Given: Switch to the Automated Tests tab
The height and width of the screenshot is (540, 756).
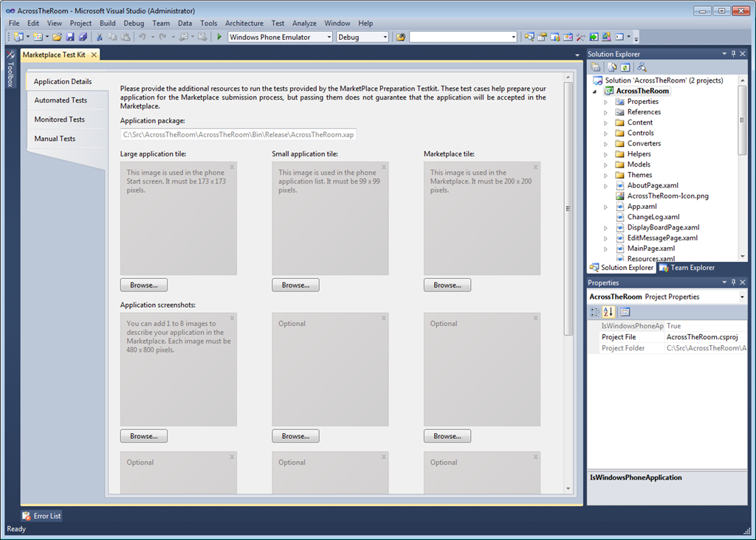Looking at the screenshot, I should click(x=61, y=100).
